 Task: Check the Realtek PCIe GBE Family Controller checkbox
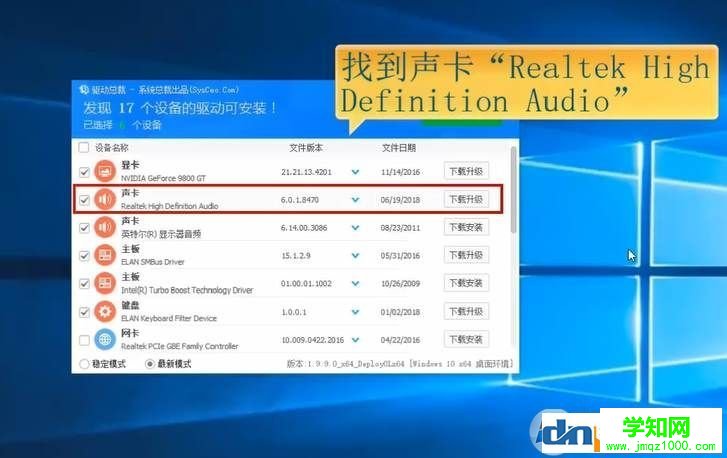coord(84,340)
